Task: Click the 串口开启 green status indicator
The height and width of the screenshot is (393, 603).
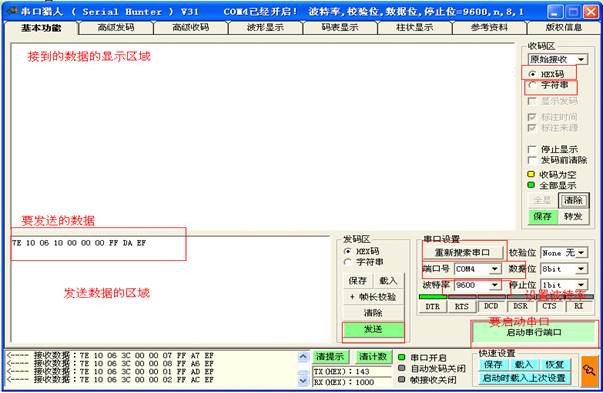Action: click(x=401, y=357)
